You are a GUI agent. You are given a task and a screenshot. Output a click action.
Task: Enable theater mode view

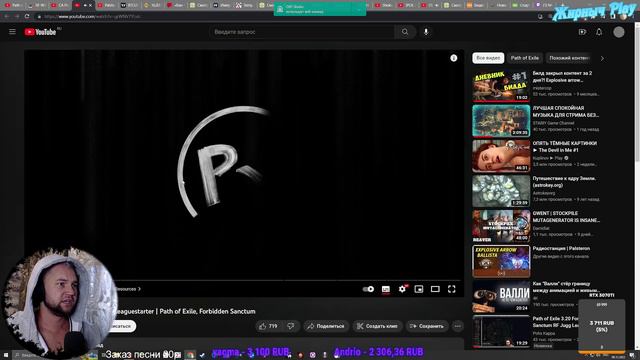tap(435, 289)
